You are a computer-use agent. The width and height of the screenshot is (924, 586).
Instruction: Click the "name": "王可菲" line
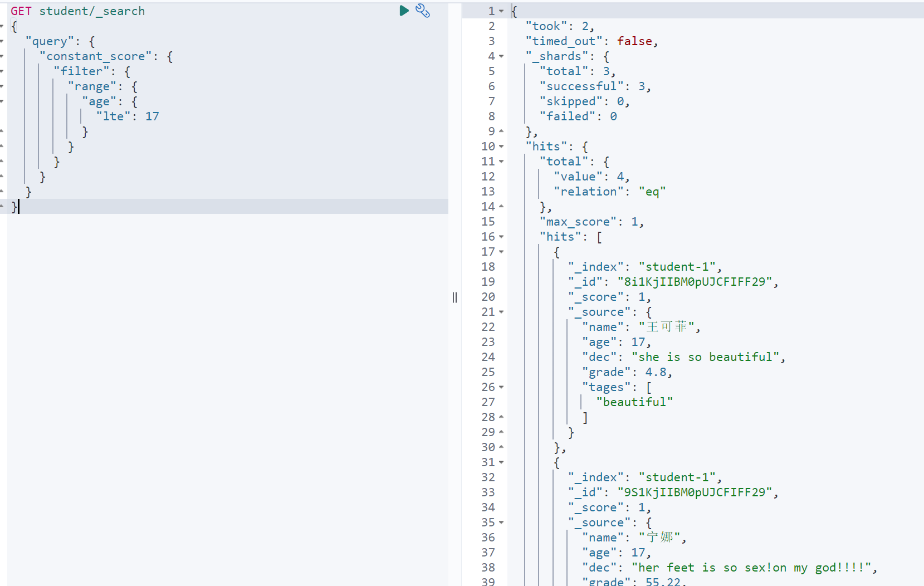click(x=641, y=327)
